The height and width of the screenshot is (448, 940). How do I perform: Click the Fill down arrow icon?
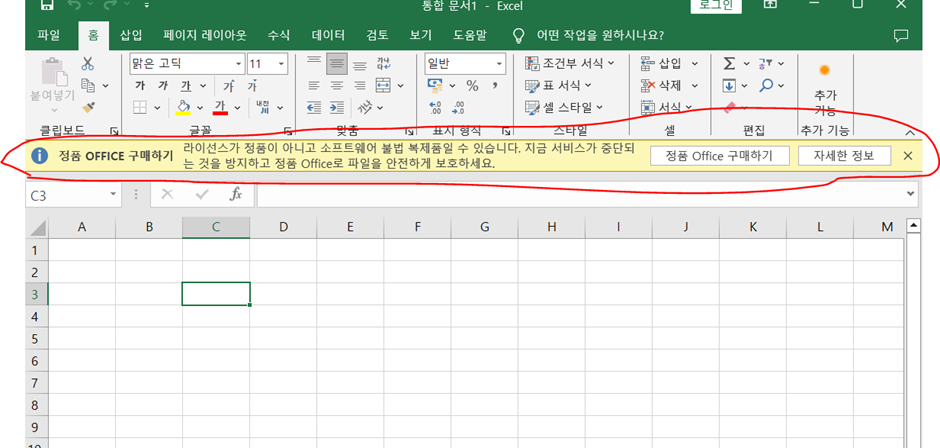coord(728,86)
